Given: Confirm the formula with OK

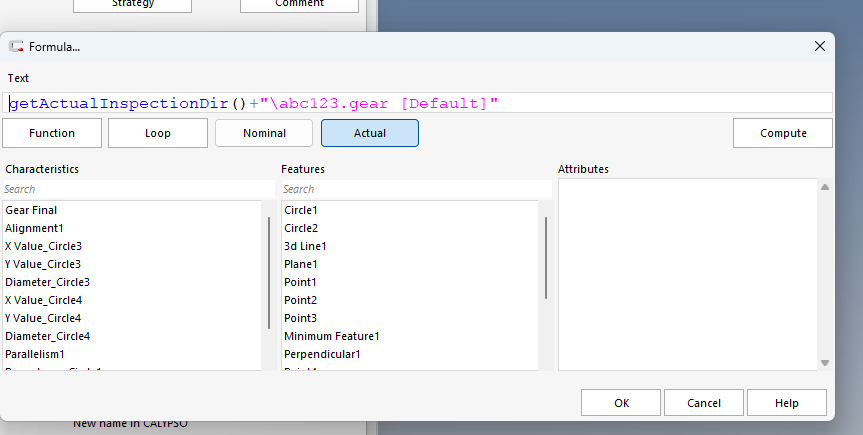Looking at the screenshot, I should coord(621,403).
